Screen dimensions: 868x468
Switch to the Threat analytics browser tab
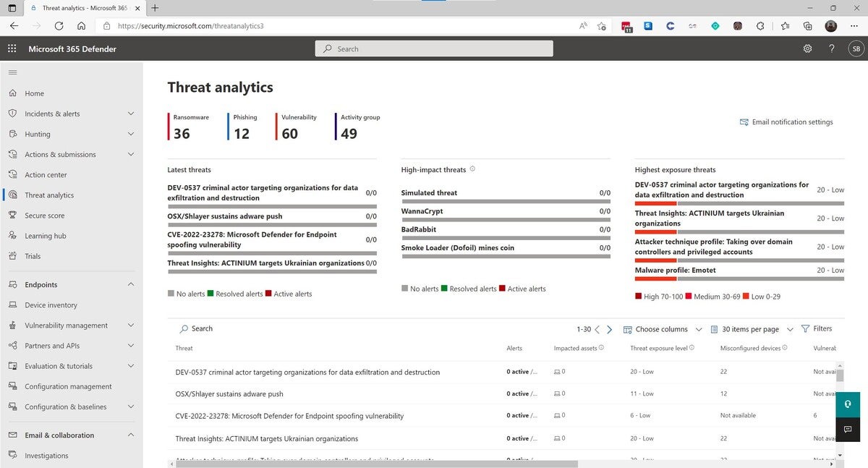[85, 8]
